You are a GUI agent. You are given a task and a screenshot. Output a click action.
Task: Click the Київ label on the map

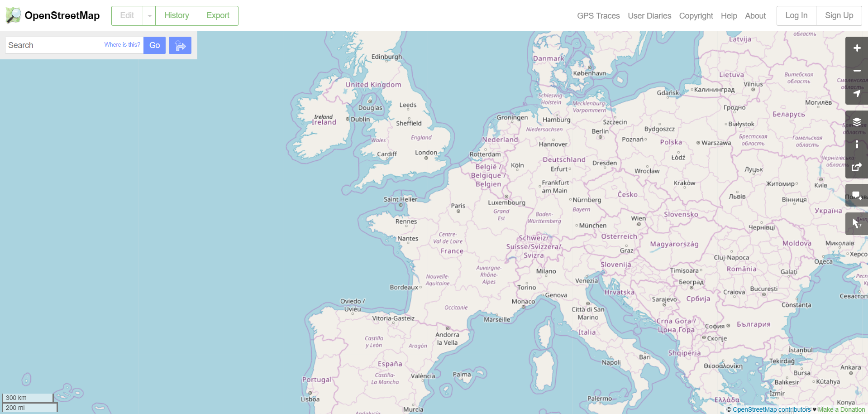coord(821,186)
